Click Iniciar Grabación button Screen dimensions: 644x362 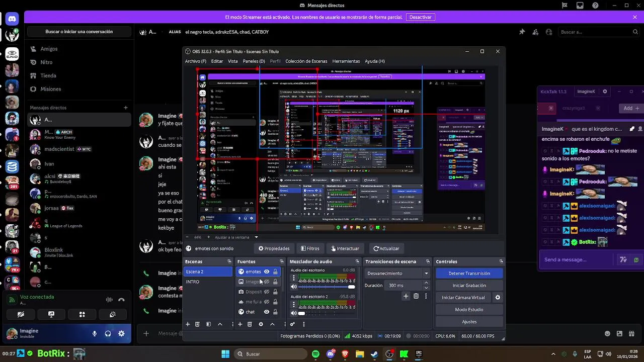point(469,286)
